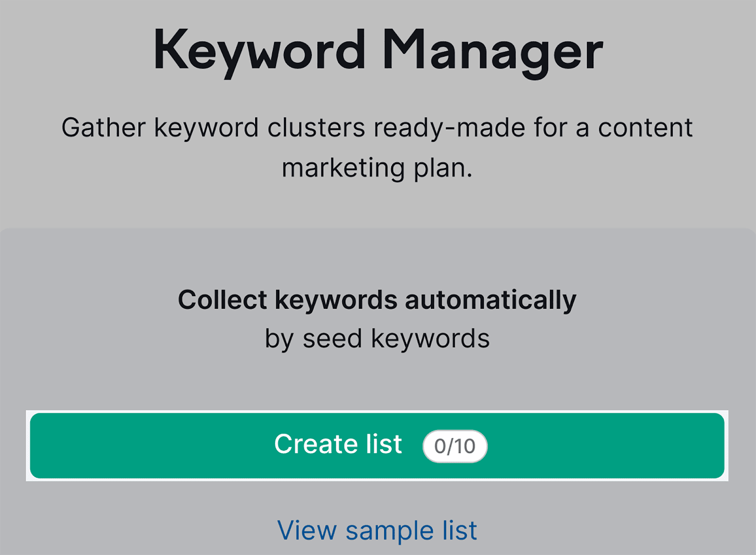The height and width of the screenshot is (555, 756).
Task: Click the Keyword Manager description text
Action: (377, 145)
